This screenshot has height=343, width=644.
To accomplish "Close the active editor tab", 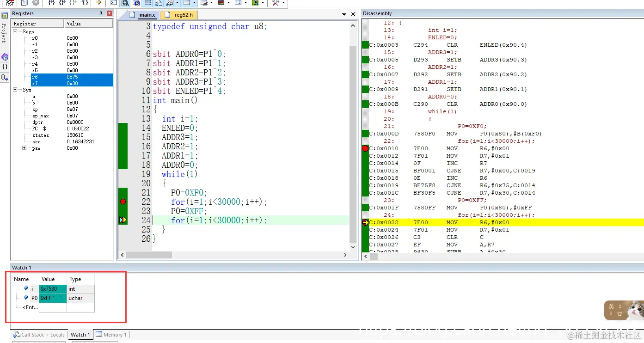I will [x=353, y=15].
